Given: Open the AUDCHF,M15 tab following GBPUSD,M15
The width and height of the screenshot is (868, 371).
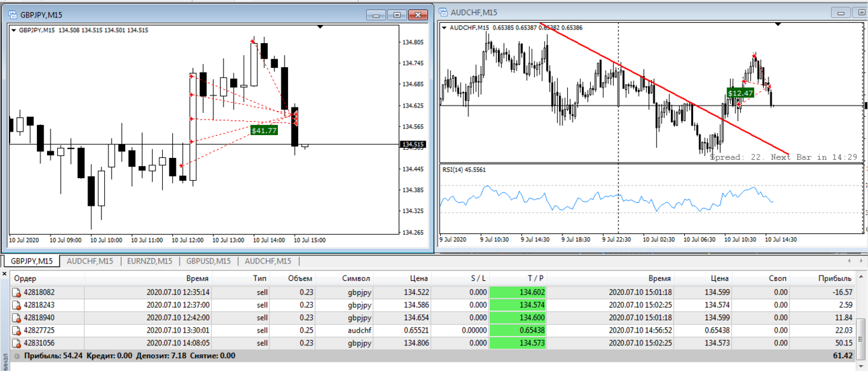Looking at the screenshot, I should pos(268,261).
